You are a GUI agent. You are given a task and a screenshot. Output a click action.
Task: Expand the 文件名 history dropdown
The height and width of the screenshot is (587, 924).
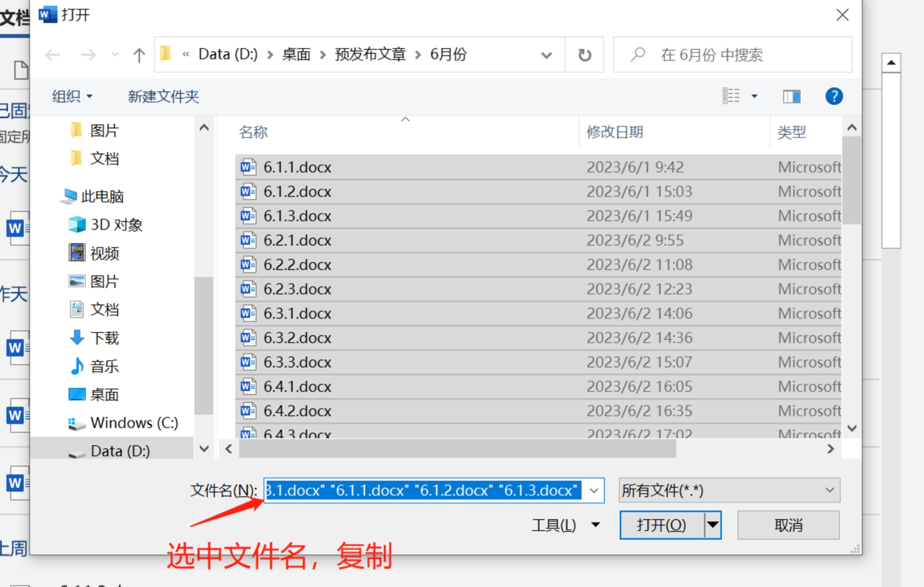(594, 490)
